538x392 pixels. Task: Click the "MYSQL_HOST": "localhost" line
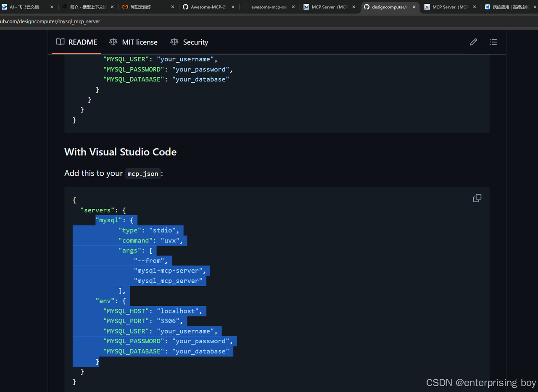pyautogui.click(x=153, y=311)
